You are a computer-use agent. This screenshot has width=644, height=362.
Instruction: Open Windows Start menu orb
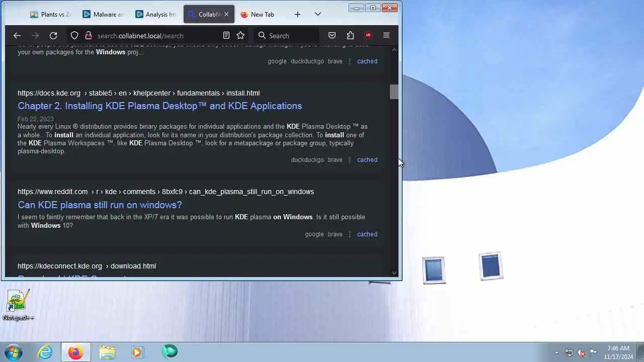(x=14, y=352)
